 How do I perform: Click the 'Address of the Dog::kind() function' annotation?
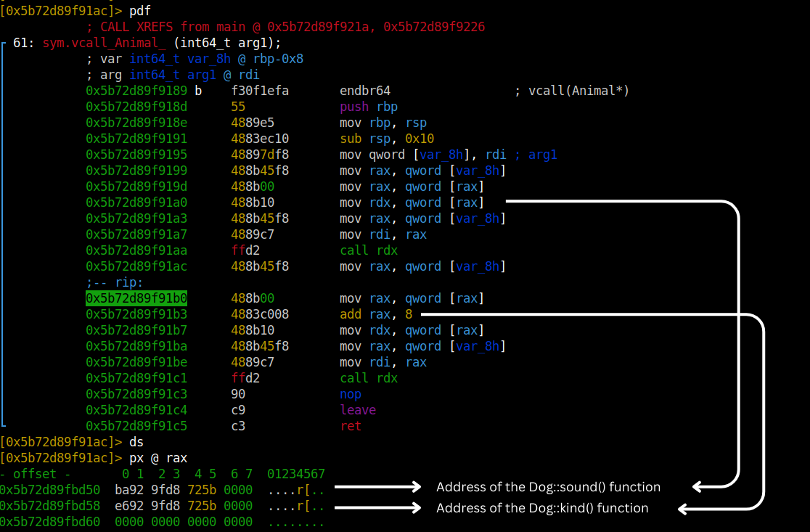[541, 508]
